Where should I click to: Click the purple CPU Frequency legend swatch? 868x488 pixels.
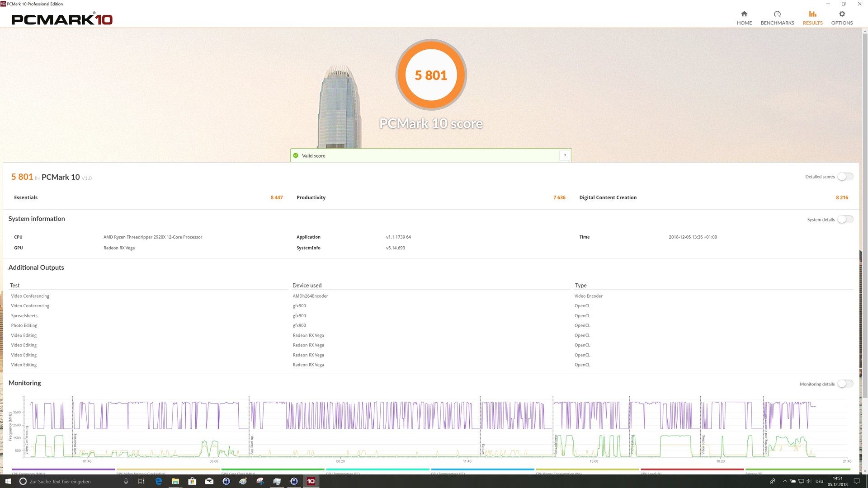point(63,469)
